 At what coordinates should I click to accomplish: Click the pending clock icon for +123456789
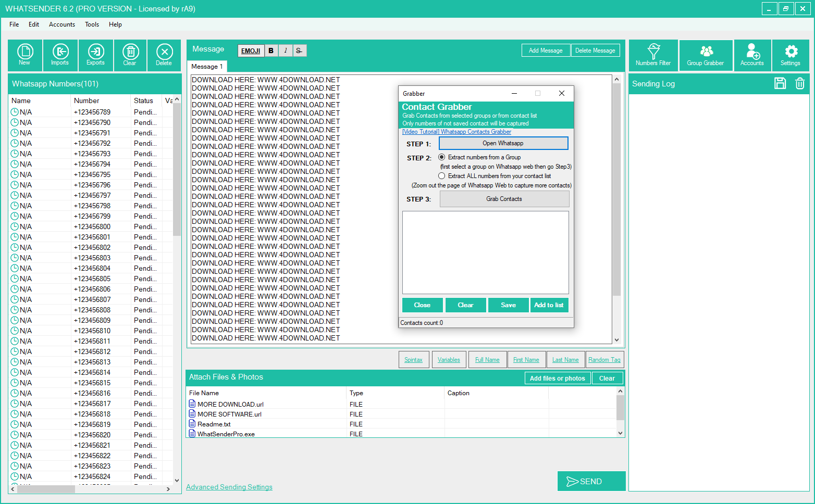[15, 112]
